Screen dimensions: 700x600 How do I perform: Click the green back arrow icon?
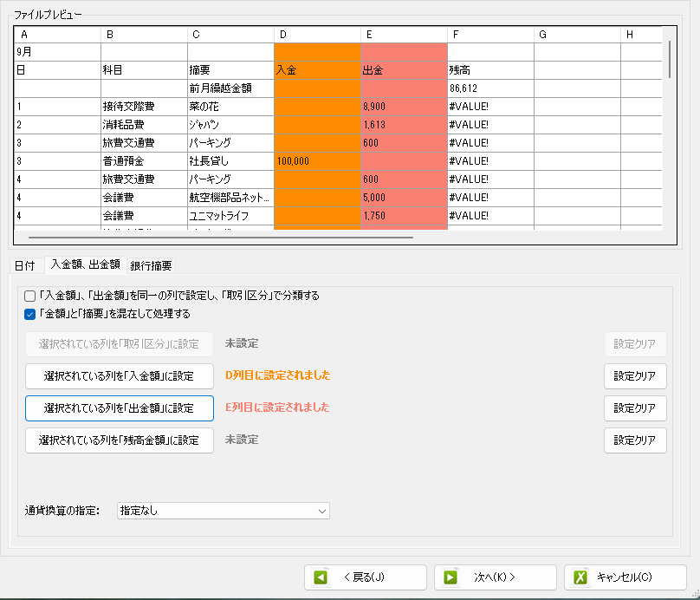tap(321, 577)
